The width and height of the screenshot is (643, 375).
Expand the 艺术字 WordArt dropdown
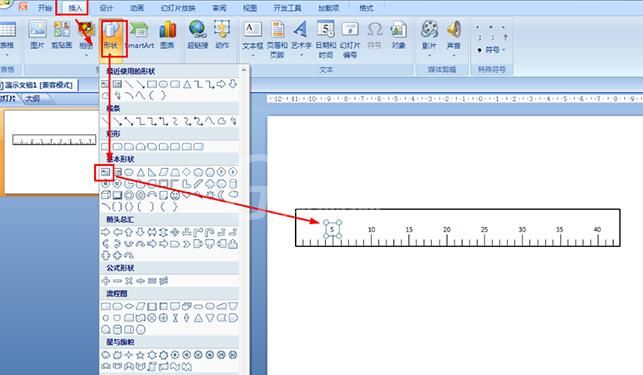301,55
